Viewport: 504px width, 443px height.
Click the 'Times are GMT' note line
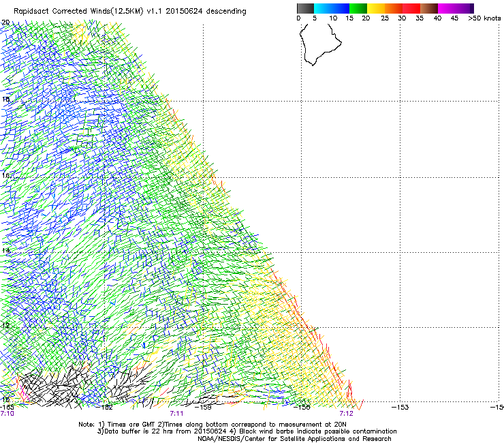[x=212, y=425]
